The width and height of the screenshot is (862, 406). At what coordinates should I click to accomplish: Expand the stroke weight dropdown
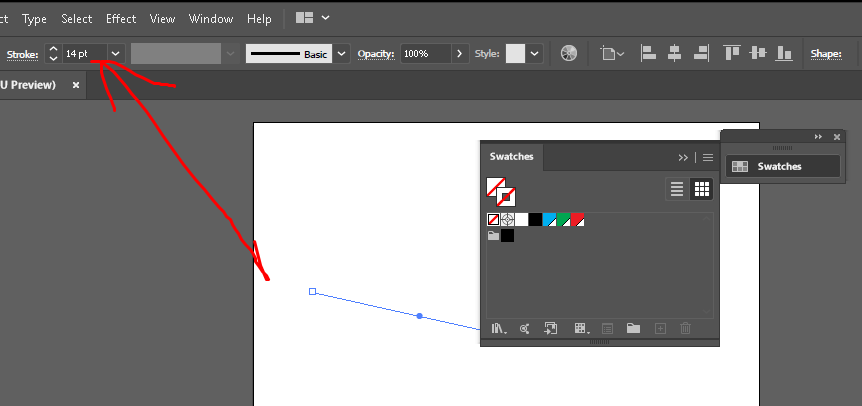116,54
